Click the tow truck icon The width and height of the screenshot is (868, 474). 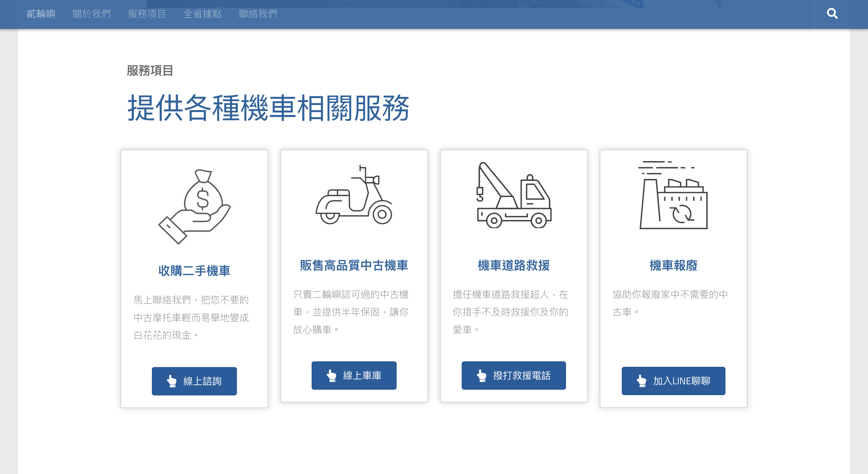pyautogui.click(x=514, y=195)
